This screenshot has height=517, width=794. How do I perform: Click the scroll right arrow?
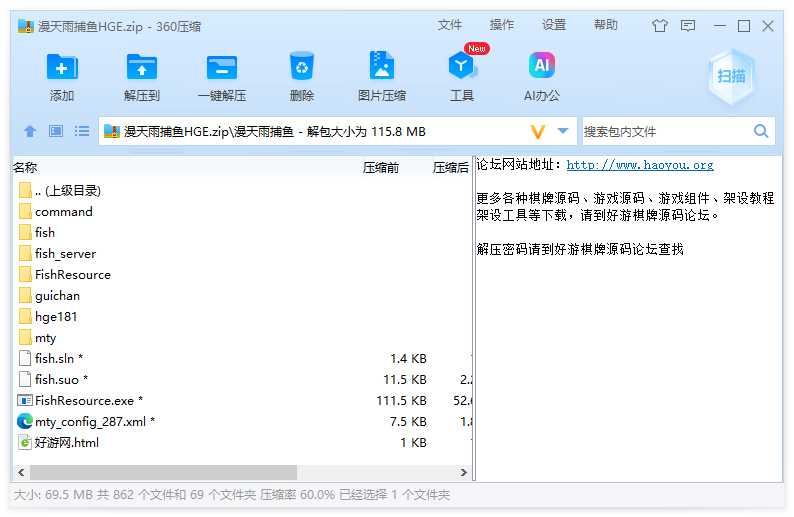tap(463, 472)
